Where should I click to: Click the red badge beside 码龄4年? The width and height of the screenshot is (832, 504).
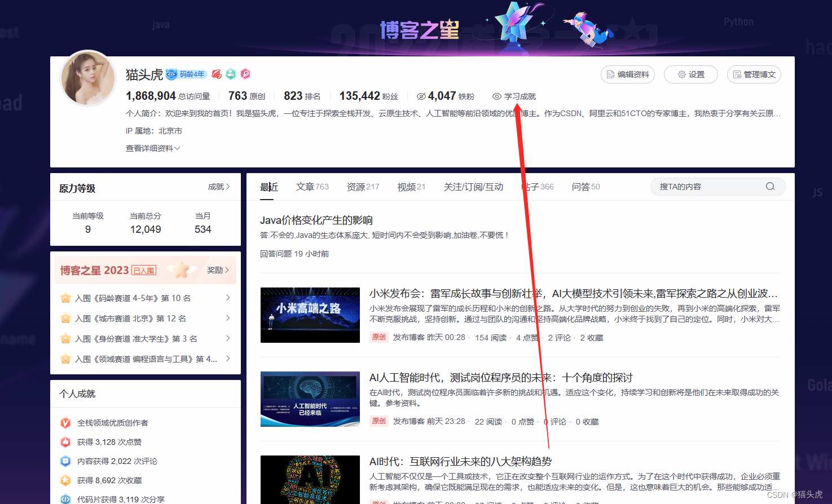[217, 74]
